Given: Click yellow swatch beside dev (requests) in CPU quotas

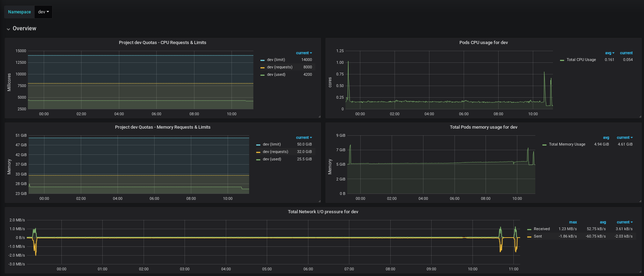Looking at the screenshot, I should pyautogui.click(x=263, y=68).
